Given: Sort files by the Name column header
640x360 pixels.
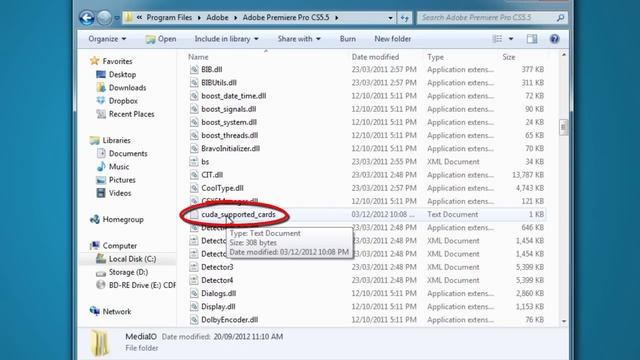Looking at the screenshot, I should click(198, 57).
